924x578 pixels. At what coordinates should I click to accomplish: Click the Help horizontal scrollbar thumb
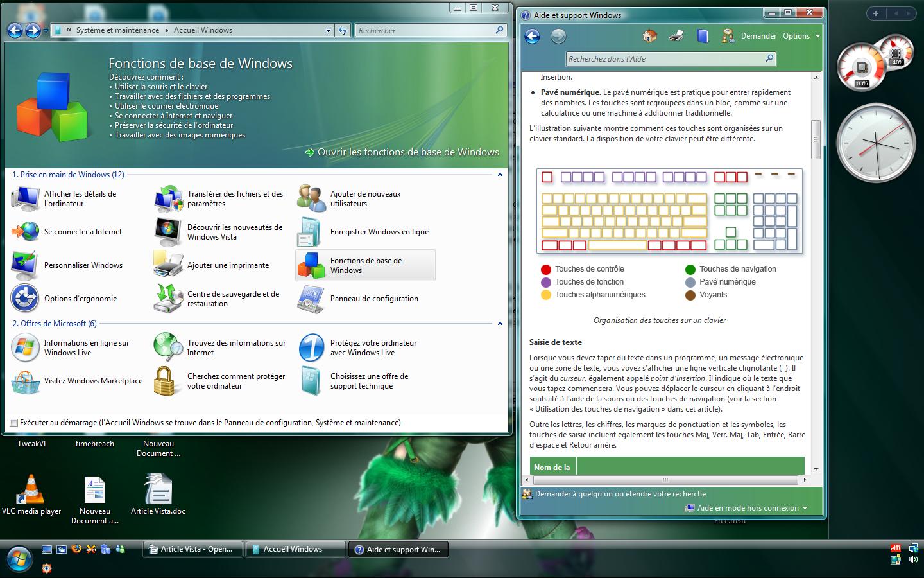click(x=665, y=480)
